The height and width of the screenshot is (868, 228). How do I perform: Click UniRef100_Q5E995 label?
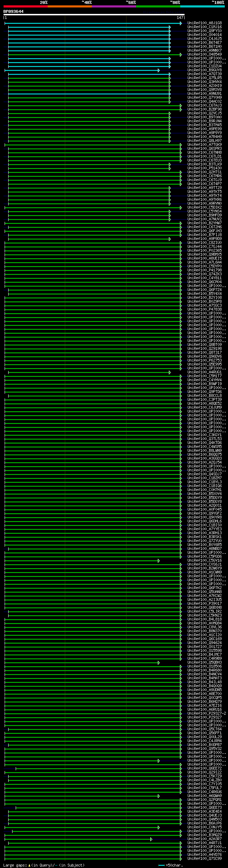tap(204, 364)
